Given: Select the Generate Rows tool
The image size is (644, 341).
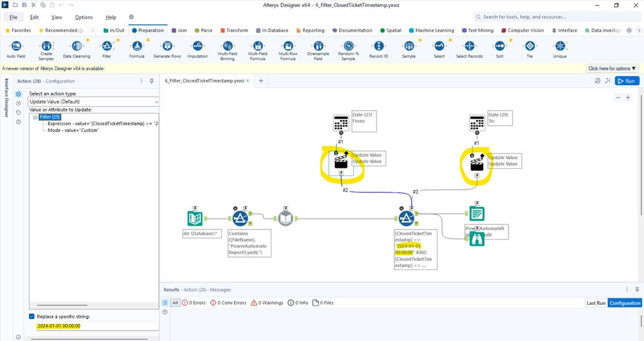Looking at the screenshot, I should [167, 46].
